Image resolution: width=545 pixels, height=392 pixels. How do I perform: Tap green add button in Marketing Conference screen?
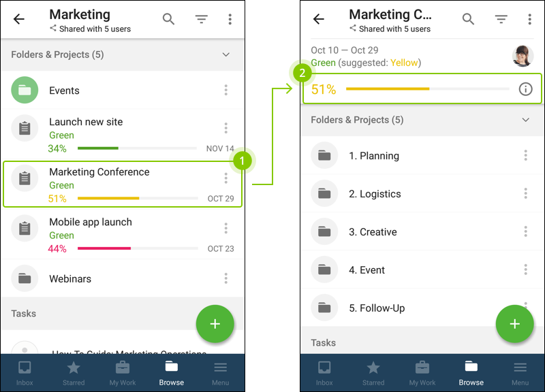(x=514, y=323)
